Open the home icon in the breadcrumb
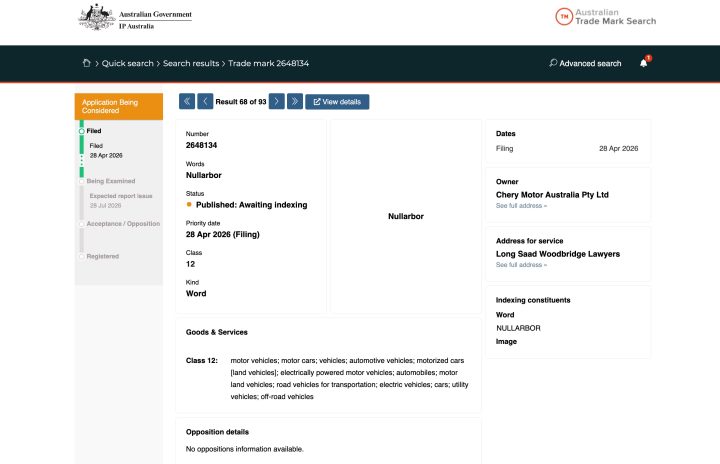Viewport: 720px width, 464px height. point(86,63)
